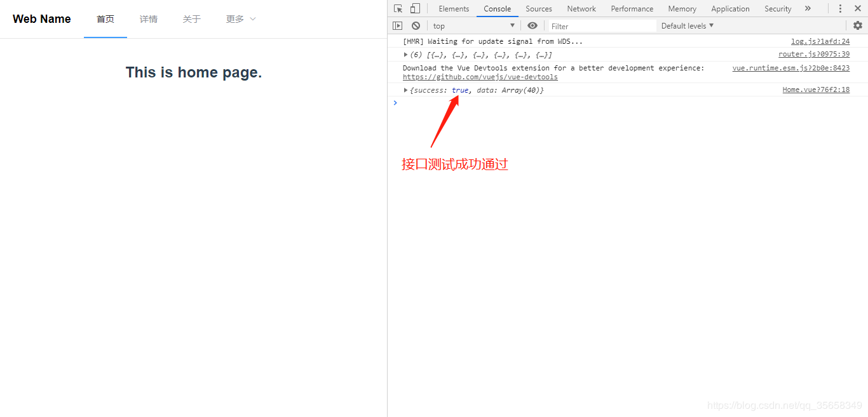Expand the 更多 navigation dropdown
The height and width of the screenshot is (417, 868).
pos(241,19)
